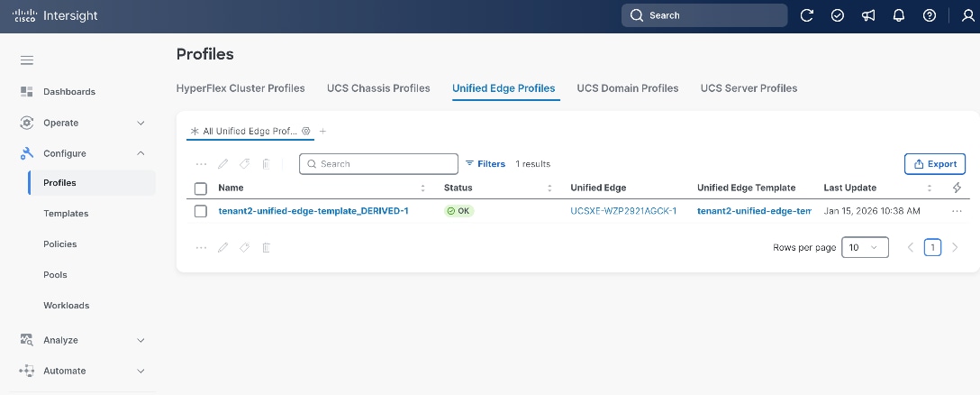Click page number 1 button
Screen dimensions: 980x395
point(932,247)
